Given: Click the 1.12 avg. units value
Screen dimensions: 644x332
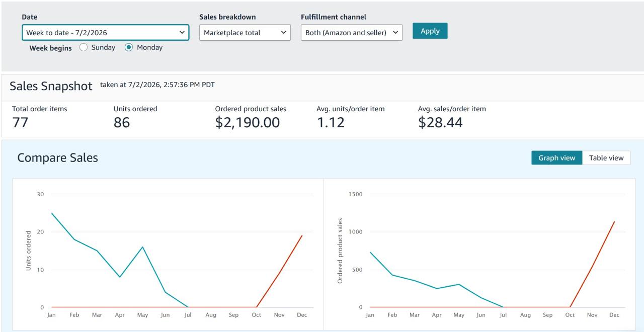Looking at the screenshot, I should click(331, 122).
